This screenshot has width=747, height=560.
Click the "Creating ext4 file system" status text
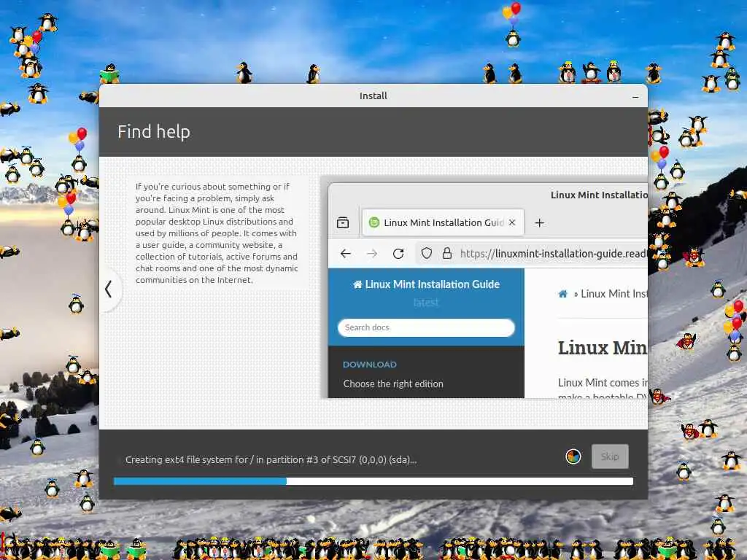[x=271, y=460]
